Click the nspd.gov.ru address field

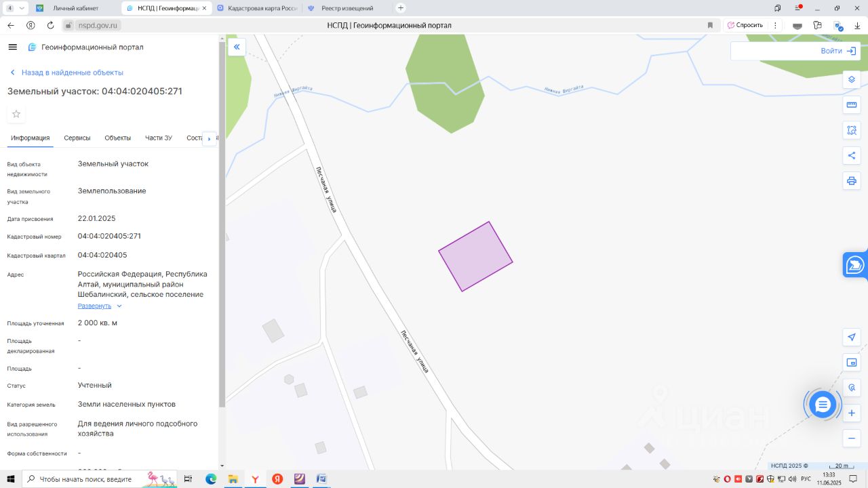point(97,25)
